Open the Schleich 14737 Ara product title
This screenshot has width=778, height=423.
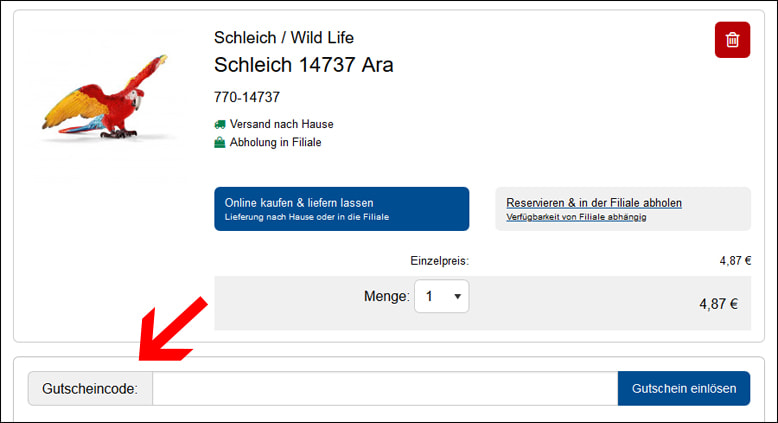[x=304, y=65]
